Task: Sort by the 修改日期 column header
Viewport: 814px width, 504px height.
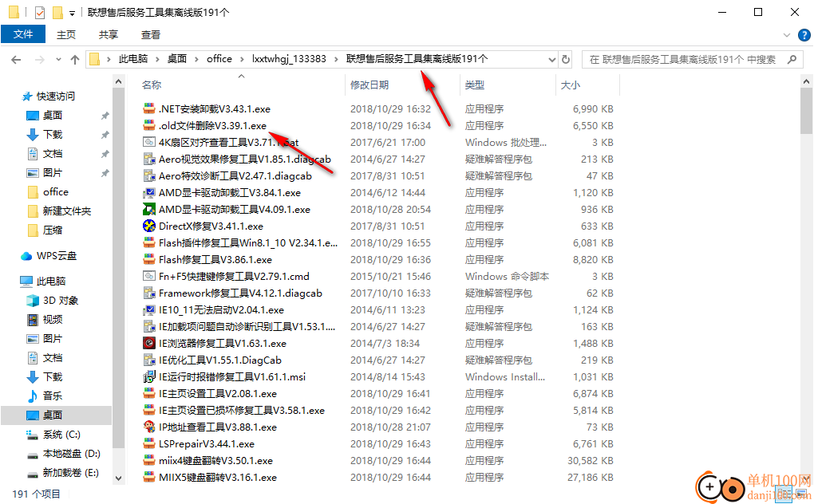Action: point(369,85)
